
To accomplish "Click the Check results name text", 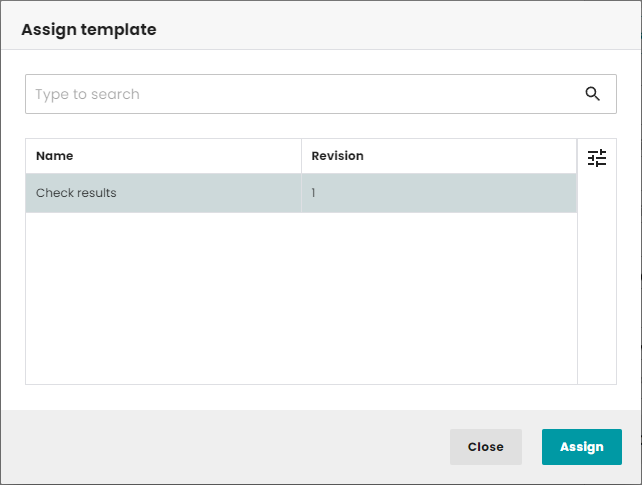I will 76,193.
